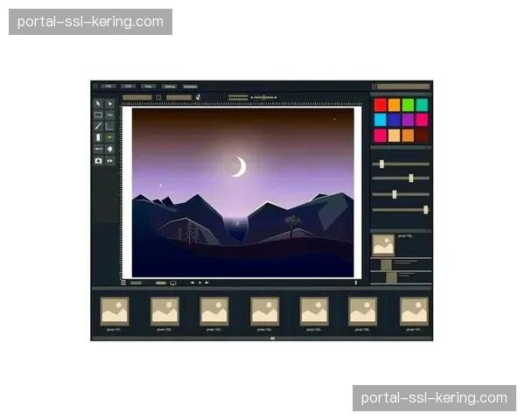The image size is (525, 420).
Task: Open the first thumbnail in the filmstrip
Action: tap(115, 311)
